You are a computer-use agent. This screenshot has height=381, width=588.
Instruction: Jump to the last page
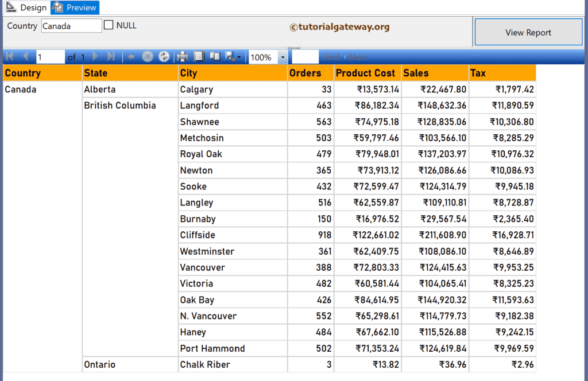[111, 56]
